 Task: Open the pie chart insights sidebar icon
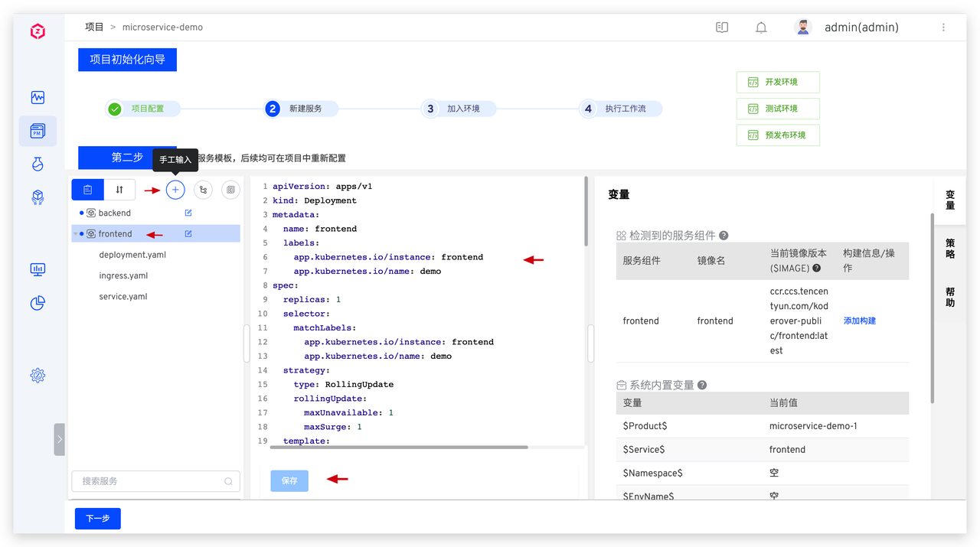pos(38,303)
